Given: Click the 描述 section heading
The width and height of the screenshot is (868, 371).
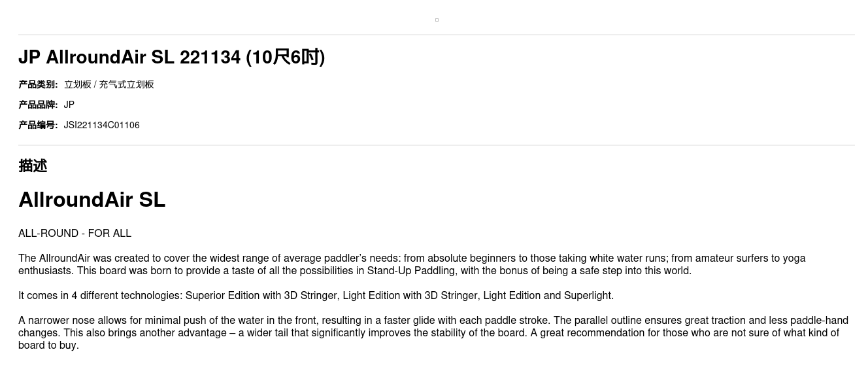Looking at the screenshot, I should [x=33, y=166].
